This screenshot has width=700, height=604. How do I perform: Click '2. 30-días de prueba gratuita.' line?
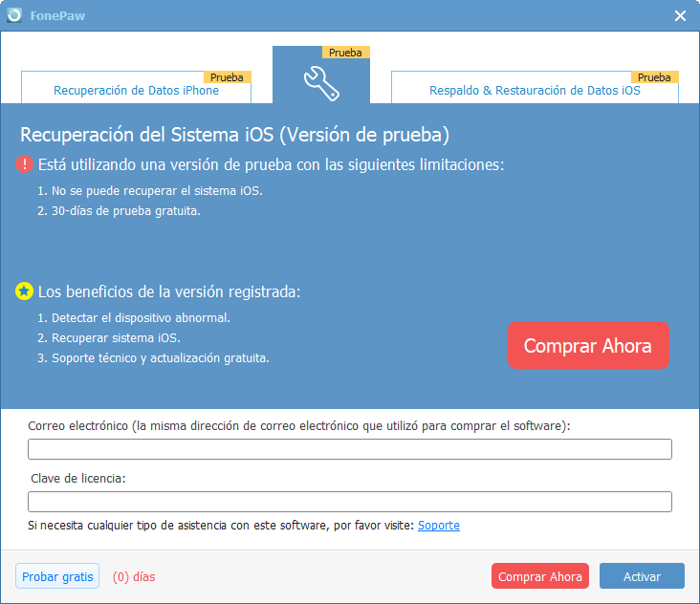pyautogui.click(x=119, y=211)
